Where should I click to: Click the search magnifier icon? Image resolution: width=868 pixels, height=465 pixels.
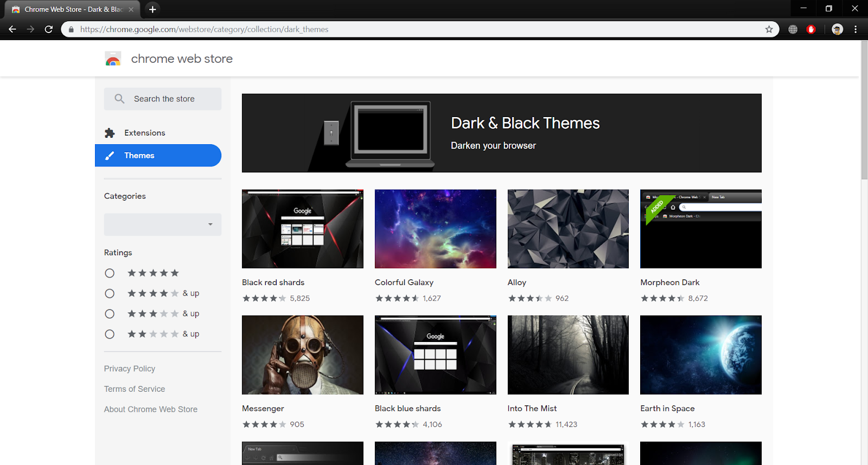(119, 99)
